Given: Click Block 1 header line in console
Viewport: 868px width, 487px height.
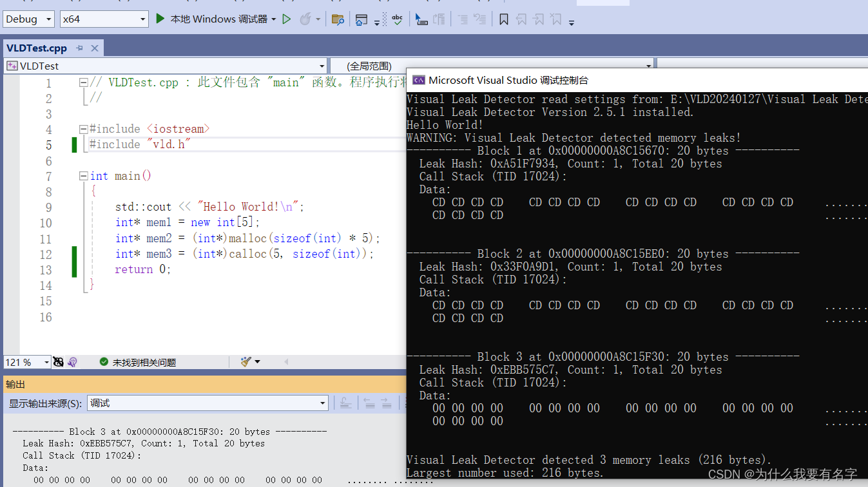Looking at the screenshot, I should click(603, 151).
